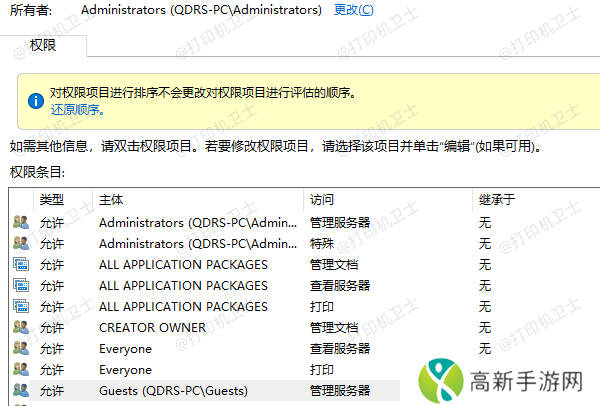Click the package icon for ALL APPLICATION PACKAGES 打印
Image resolution: width=600 pixels, height=406 pixels.
pos(21,306)
